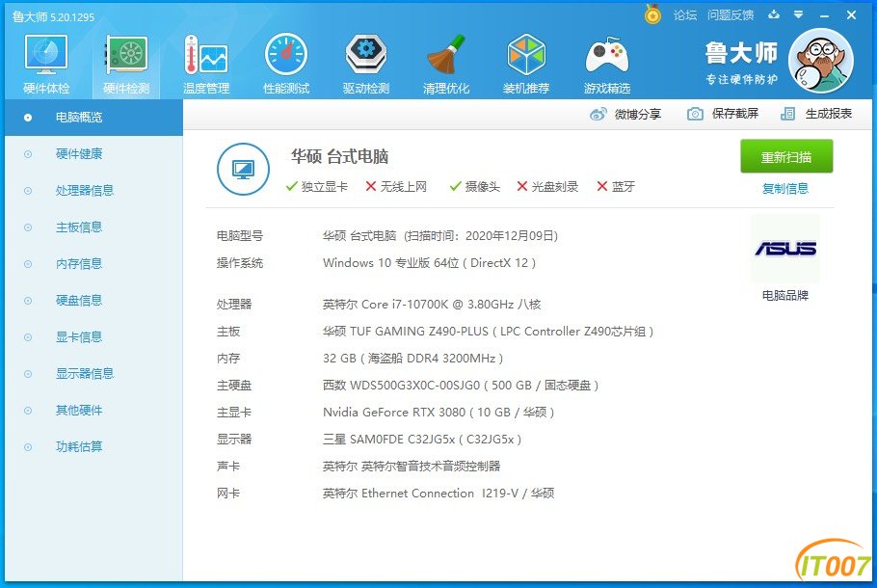
Task: Click the gold medal icon in title bar
Action: click(652, 14)
